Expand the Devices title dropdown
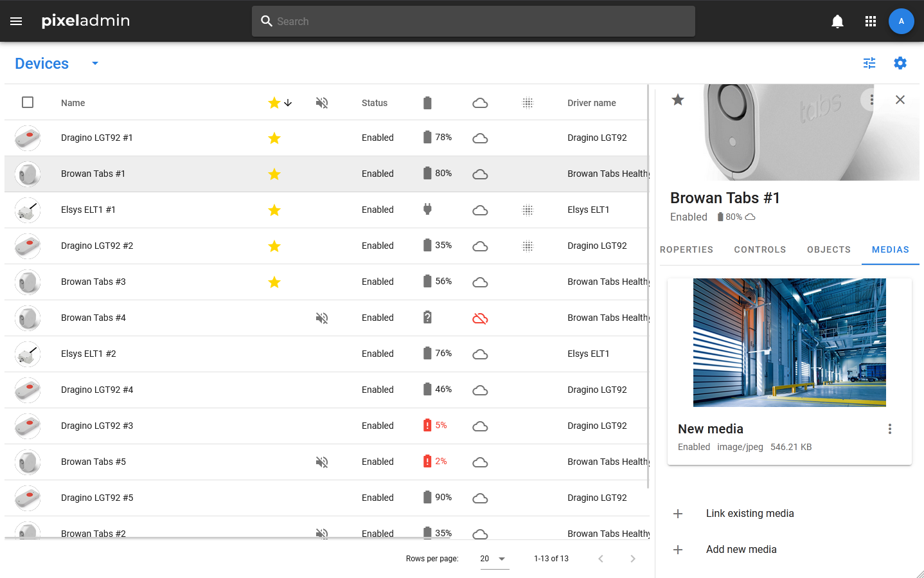The image size is (924, 578). 95,63
